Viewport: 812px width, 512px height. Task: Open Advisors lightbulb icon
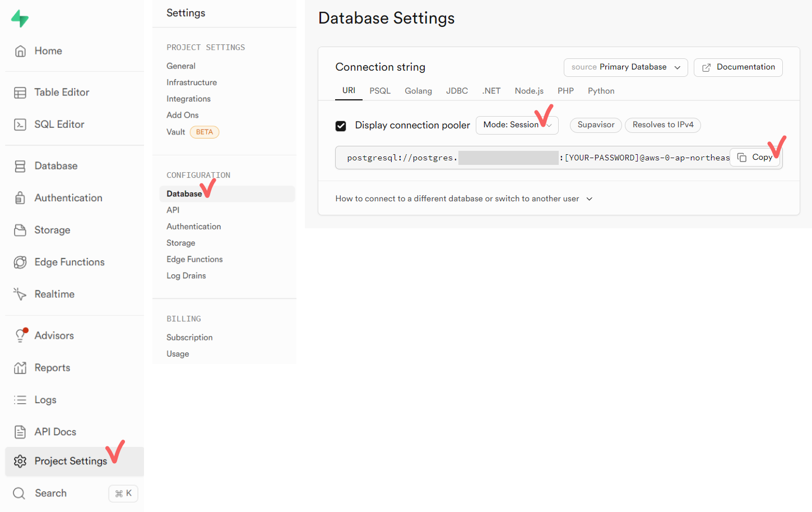coord(20,335)
